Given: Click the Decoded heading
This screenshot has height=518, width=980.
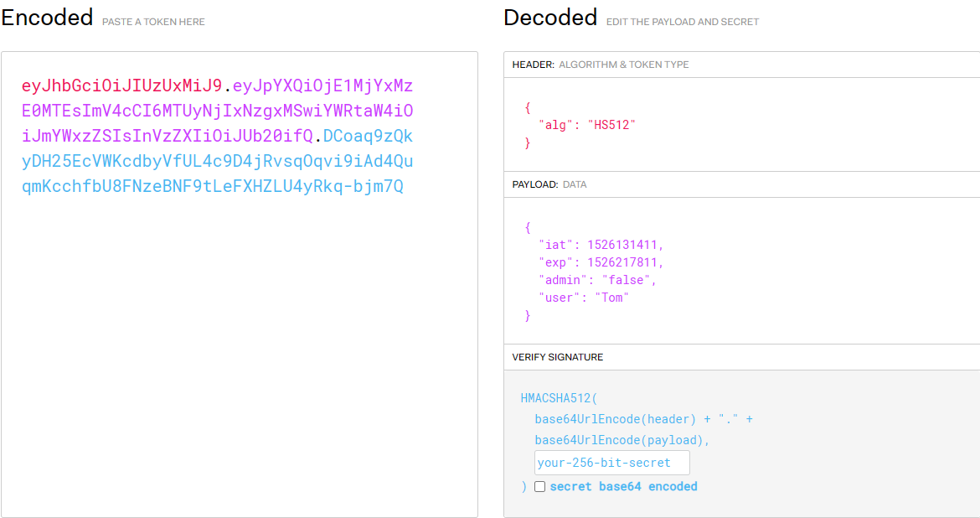Looking at the screenshot, I should [550, 18].
